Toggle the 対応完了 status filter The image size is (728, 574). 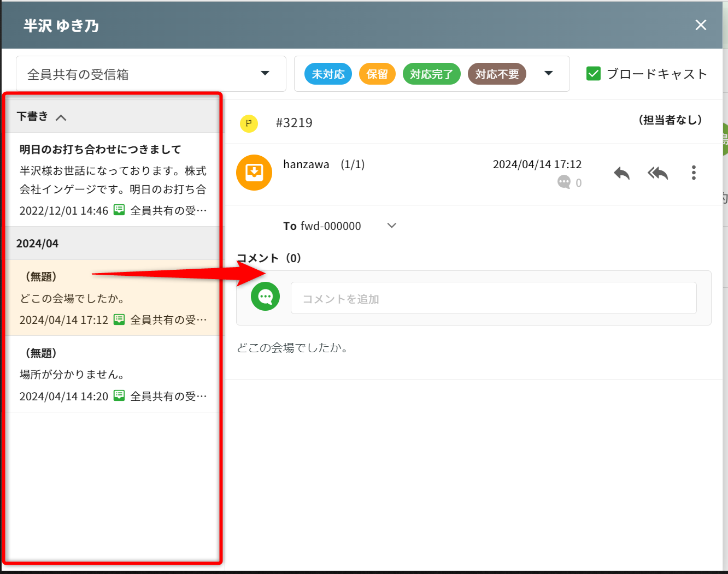431,74
